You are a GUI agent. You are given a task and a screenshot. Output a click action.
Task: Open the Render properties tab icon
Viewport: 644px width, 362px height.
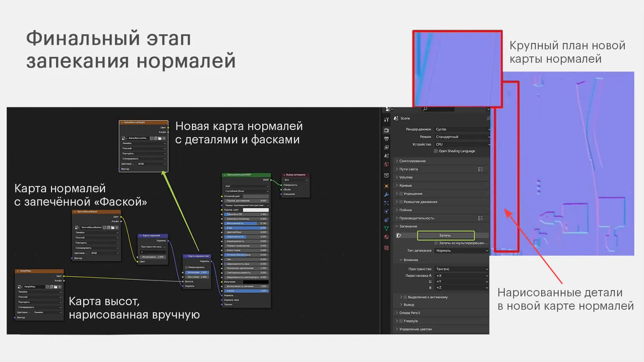[x=386, y=130]
